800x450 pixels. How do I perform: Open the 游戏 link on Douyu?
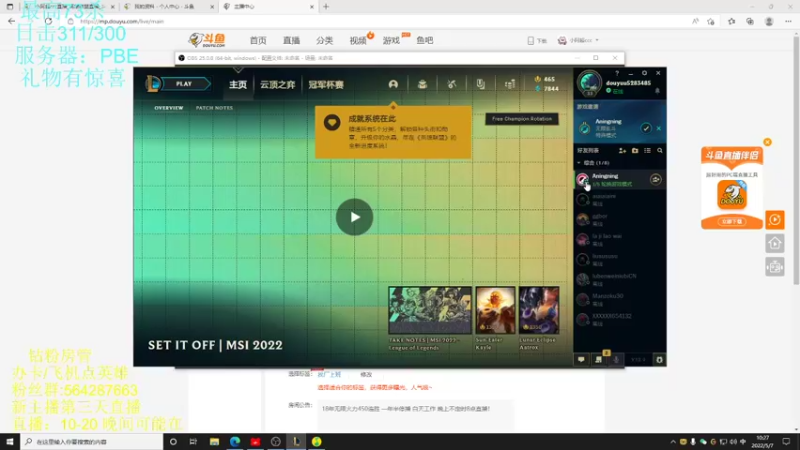391,40
